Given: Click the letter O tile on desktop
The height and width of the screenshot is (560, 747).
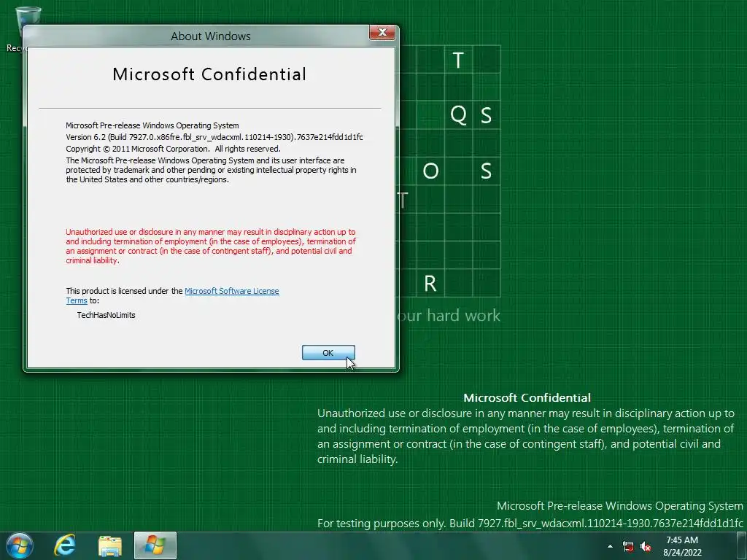Looking at the screenshot, I should (x=430, y=171).
